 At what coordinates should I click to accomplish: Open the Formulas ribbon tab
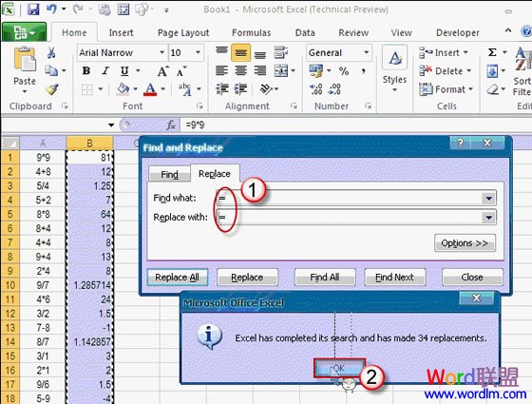pos(251,33)
